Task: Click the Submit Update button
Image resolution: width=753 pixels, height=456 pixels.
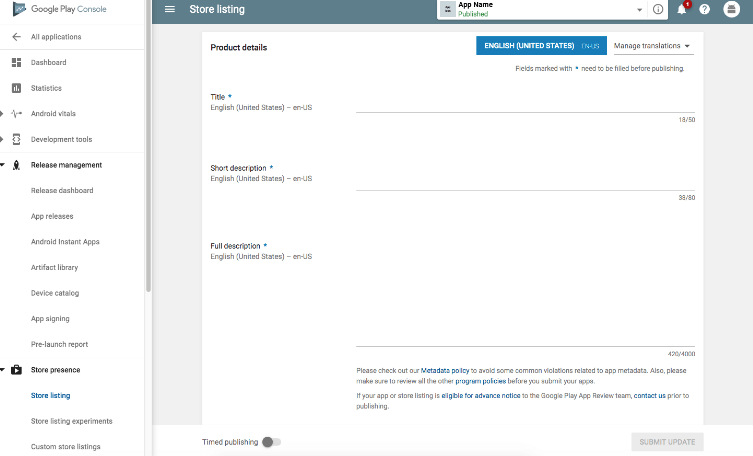Action: pos(667,442)
